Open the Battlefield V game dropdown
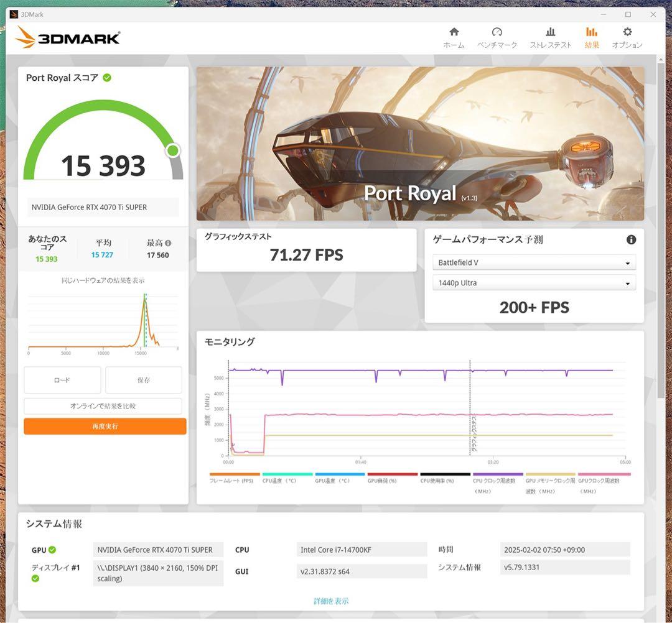 pos(534,262)
